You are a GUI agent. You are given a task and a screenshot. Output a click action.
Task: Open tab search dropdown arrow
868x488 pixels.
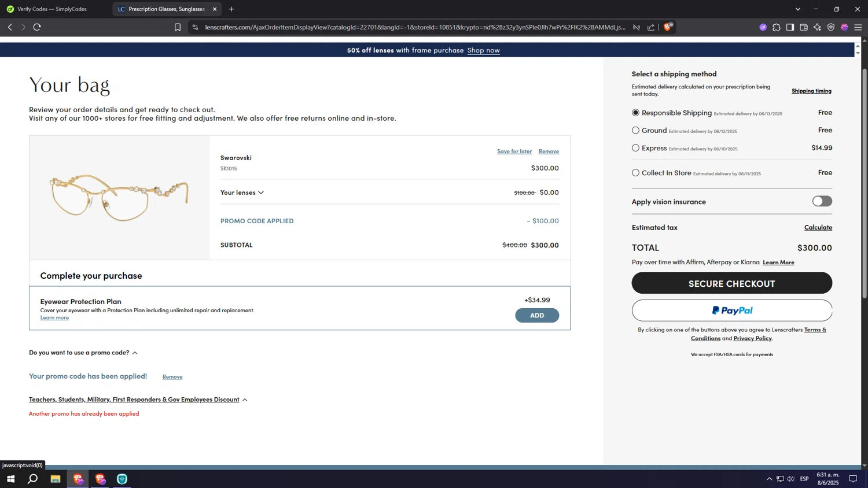point(797,9)
